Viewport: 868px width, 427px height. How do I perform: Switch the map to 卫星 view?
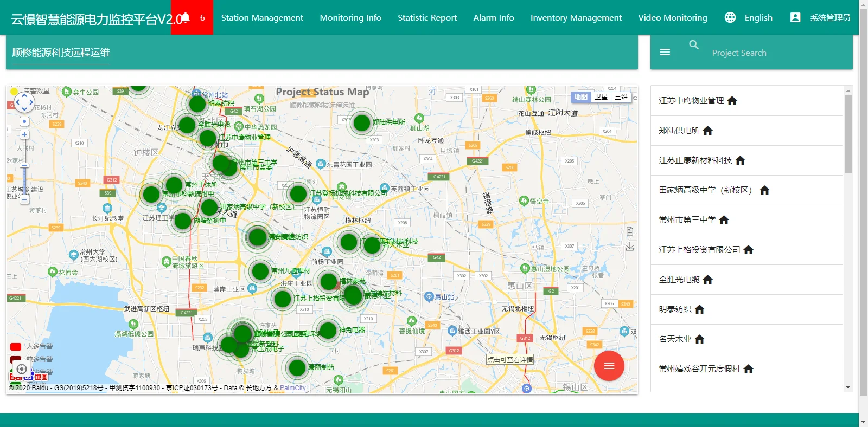(601, 97)
